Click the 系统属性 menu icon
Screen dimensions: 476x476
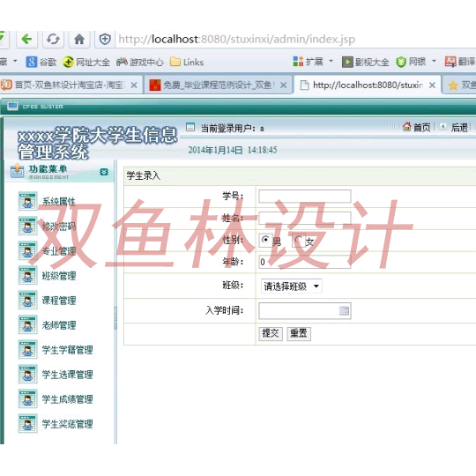(x=27, y=201)
